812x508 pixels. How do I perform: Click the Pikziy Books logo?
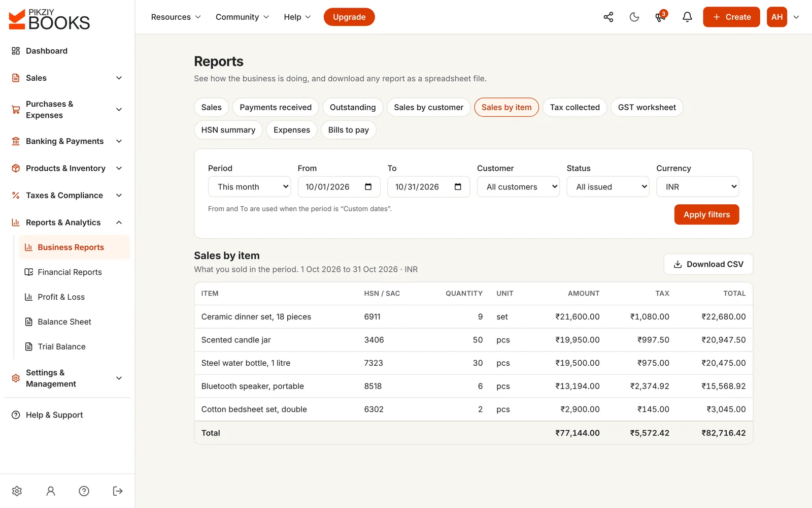click(x=49, y=19)
